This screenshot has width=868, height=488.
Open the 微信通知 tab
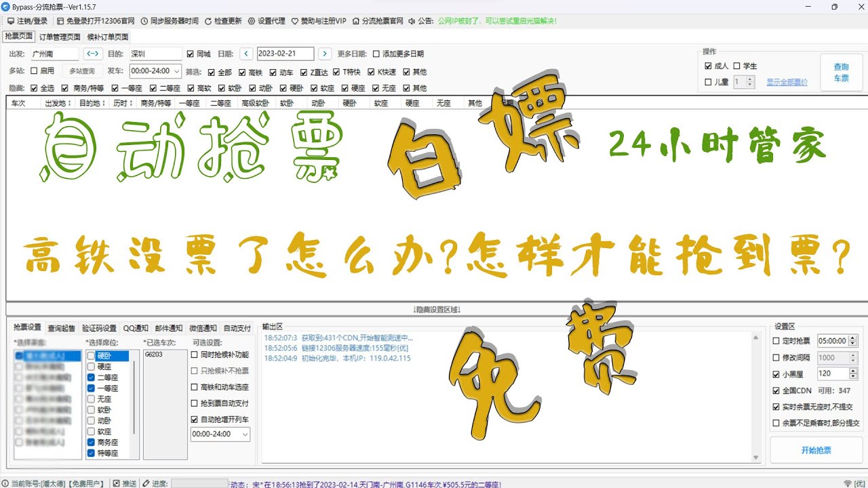tap(203, 328)
